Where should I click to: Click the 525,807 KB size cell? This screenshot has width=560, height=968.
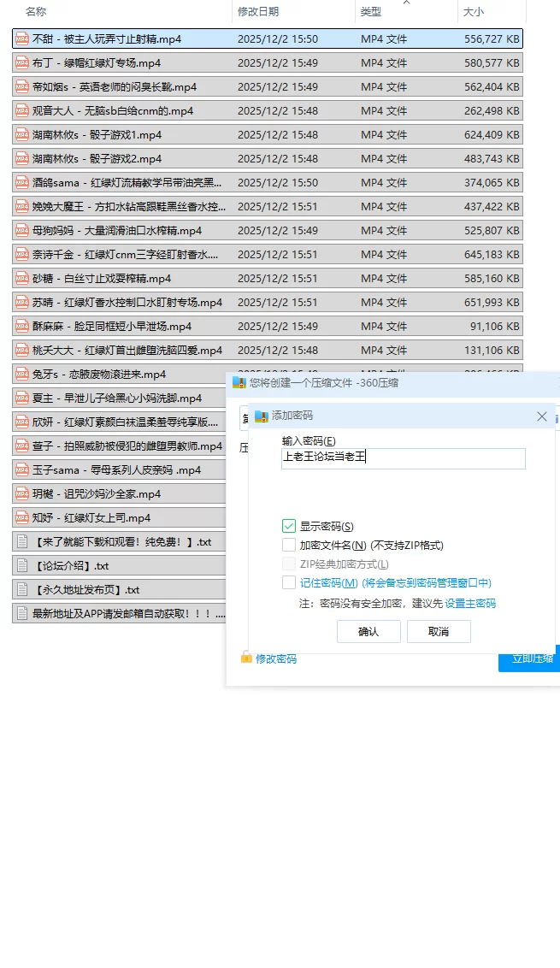492,231
